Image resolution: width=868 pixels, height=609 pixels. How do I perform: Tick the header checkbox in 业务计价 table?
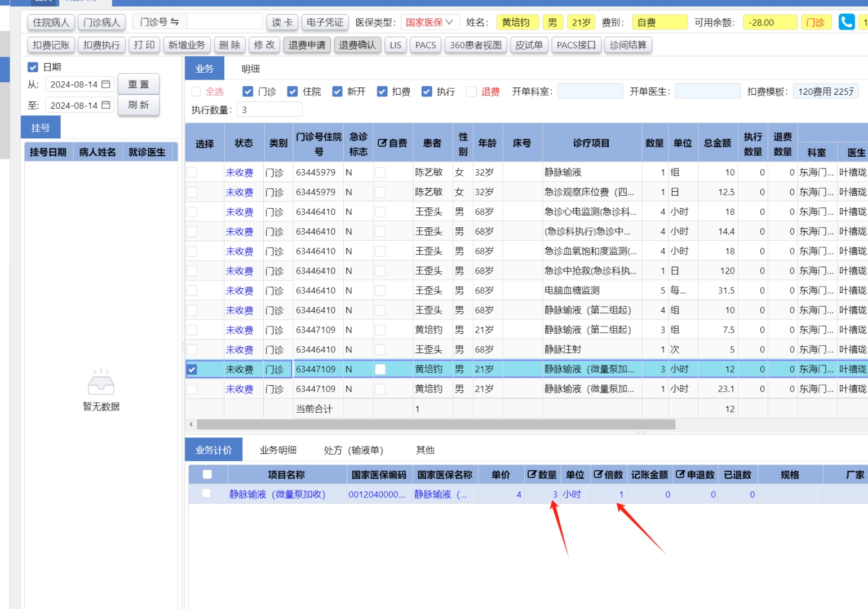[207, 475]
